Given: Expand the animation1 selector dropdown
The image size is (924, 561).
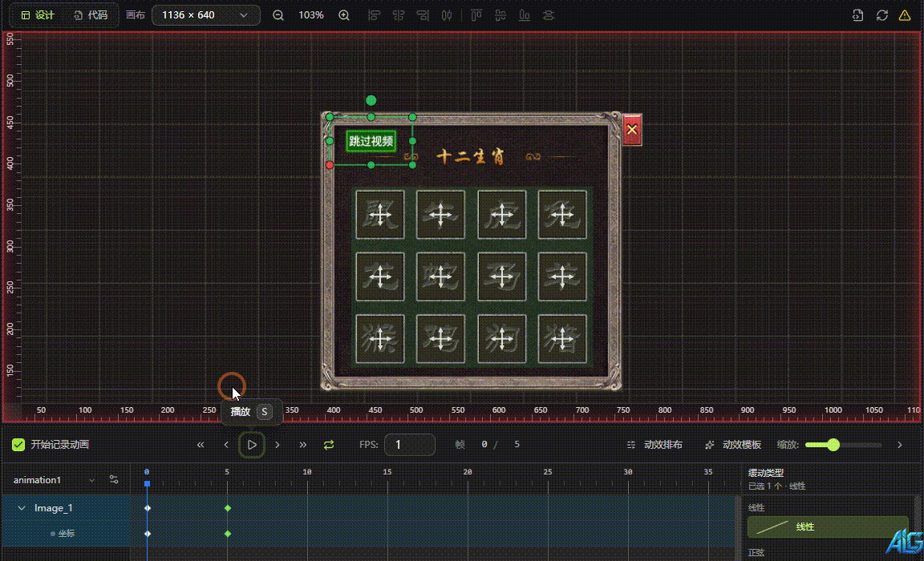Looking at the screenshot, I should (91, 480).
